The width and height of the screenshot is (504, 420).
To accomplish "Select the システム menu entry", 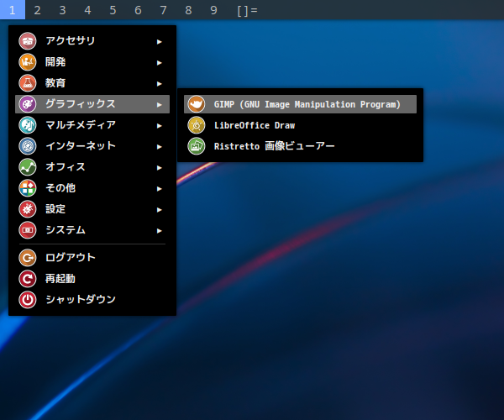I will (92, 230).
